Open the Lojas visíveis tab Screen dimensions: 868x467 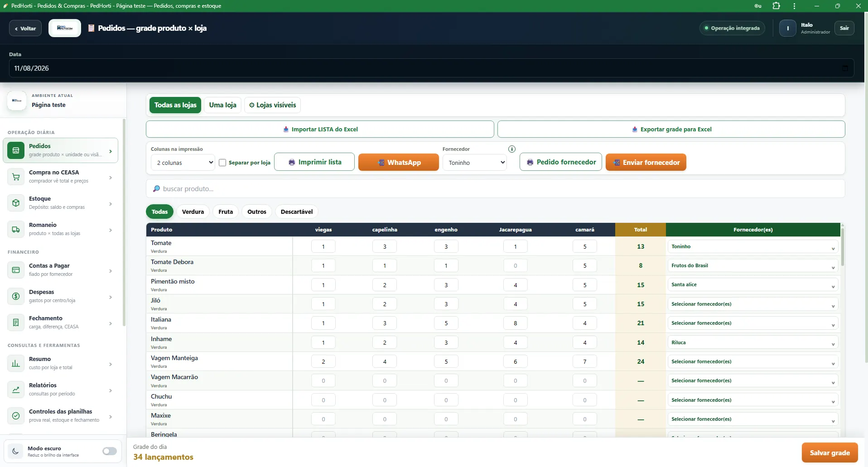pyautogui.click(x=273, y=105)
